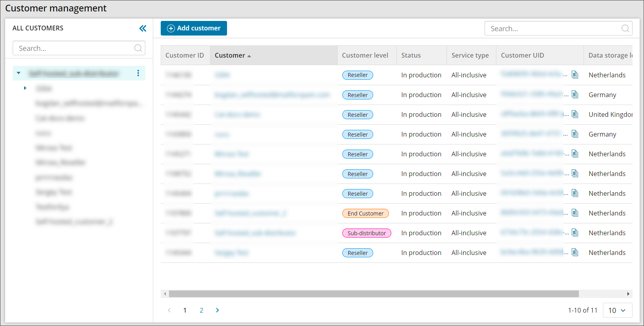Click the horizontal scrollbar under the table
Image resolution: width=644 pixels, height=326 pixels.
pos(374,294)
